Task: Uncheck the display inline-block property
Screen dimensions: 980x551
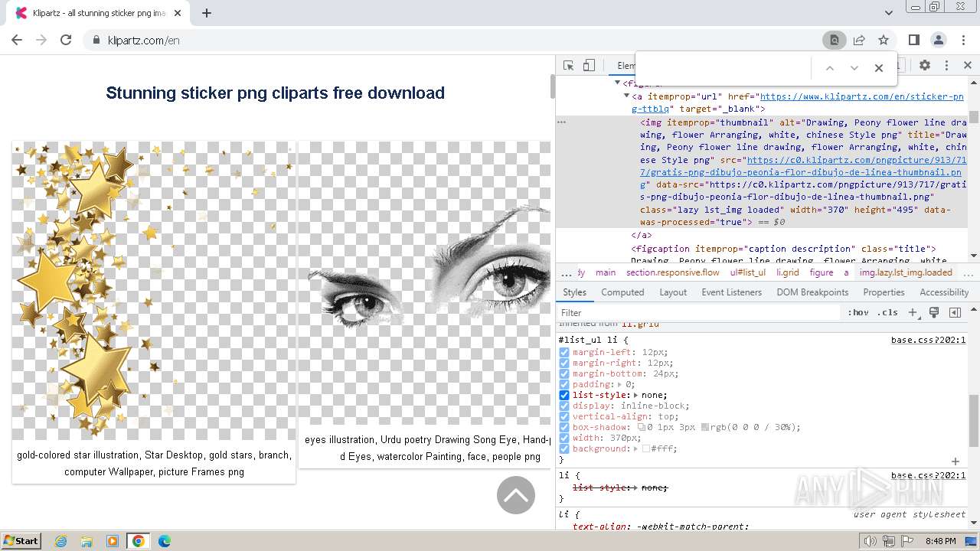Action: [x=564, y=406]
